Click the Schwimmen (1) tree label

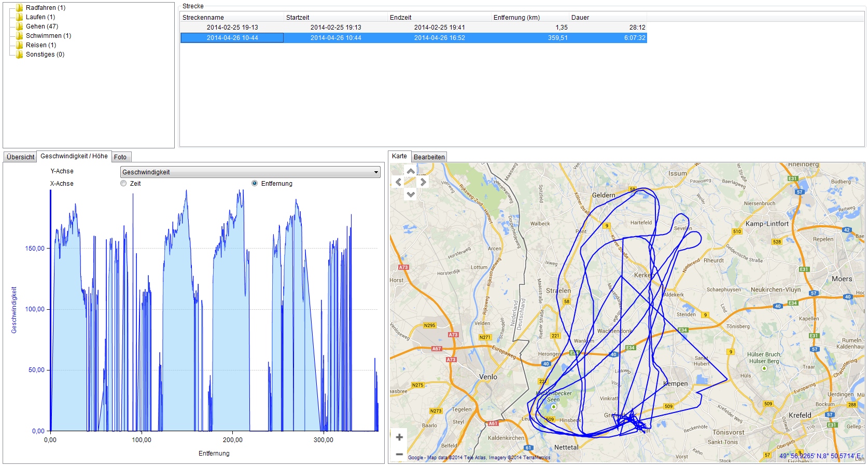pyautogui.click(x=49, y=36)
